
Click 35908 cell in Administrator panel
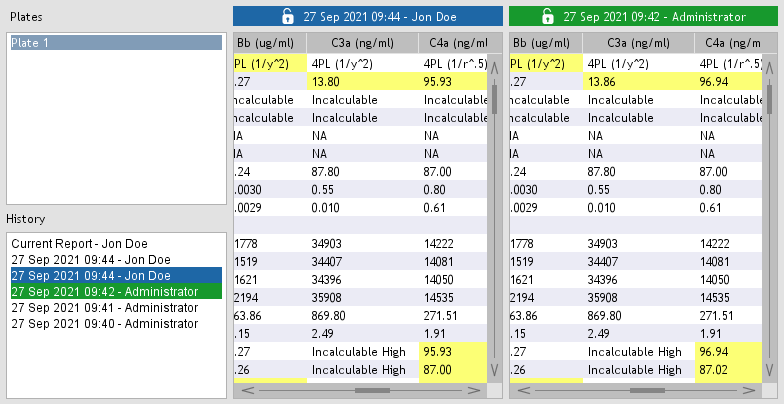point(639,298)
